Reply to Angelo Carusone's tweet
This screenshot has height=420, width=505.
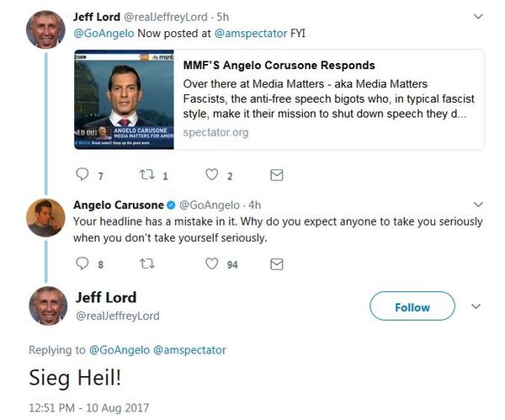(82, 263)
